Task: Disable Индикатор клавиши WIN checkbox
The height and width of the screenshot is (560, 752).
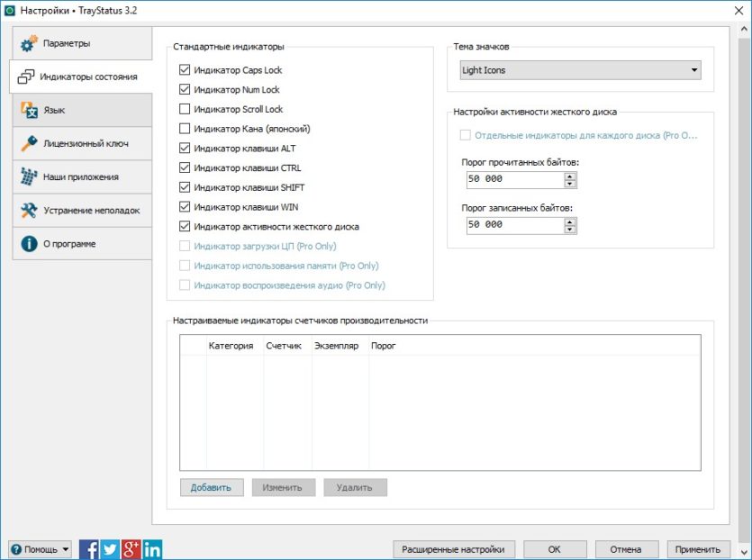Action: point(184,207)
